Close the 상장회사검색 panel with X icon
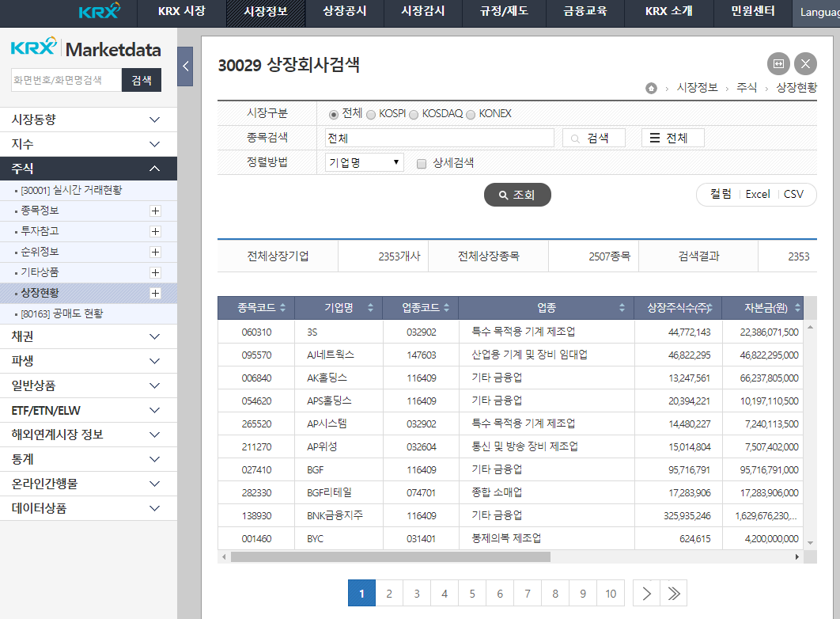 coord(805,64)
